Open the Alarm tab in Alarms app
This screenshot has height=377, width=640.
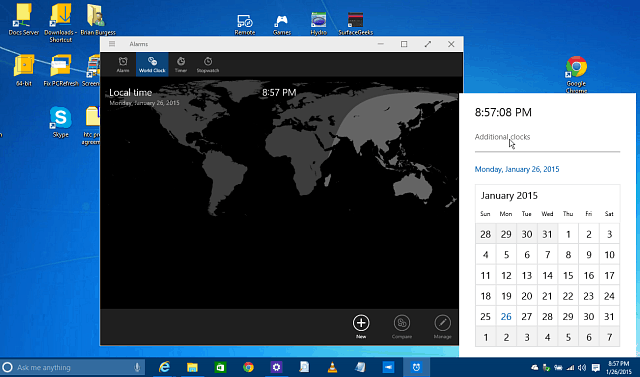click(x=123, y=64)
